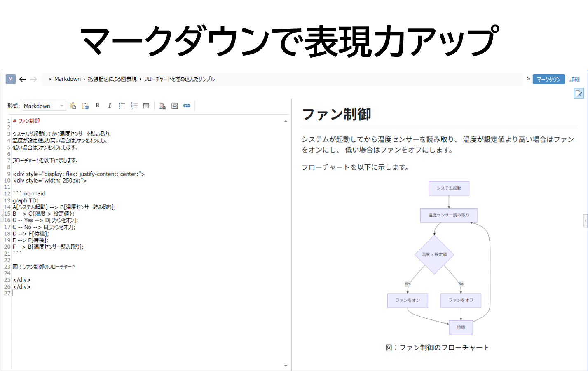
Task: Click the first paste clipboard icon
Action: tap(73, 106)
